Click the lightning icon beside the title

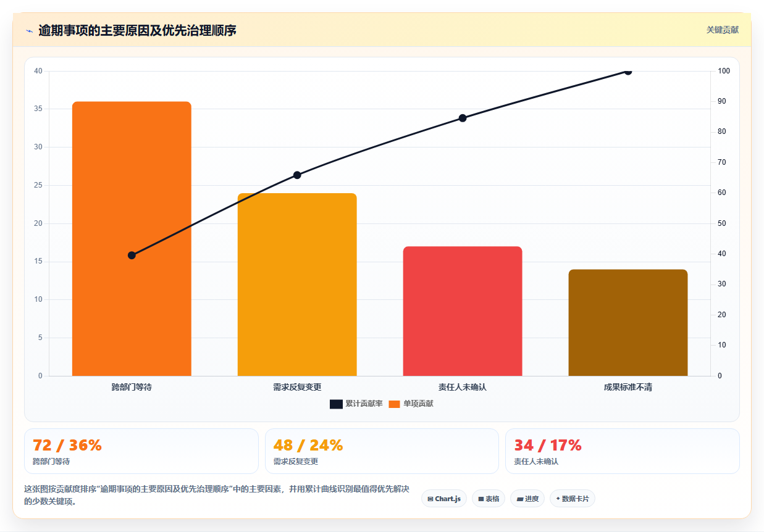(x=30, y=30)
